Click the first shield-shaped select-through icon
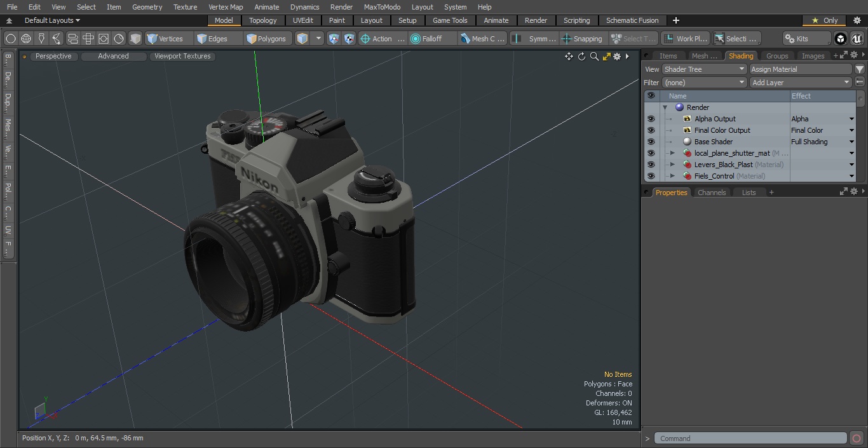The height and width of the screenshot is (448, 868). (x=334, y=39)
